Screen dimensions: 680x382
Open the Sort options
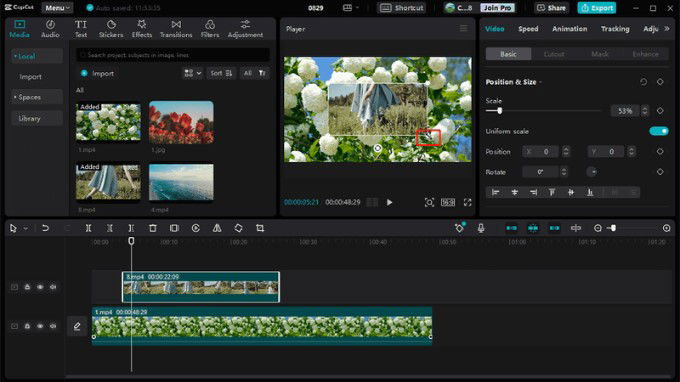coord(221,73)
